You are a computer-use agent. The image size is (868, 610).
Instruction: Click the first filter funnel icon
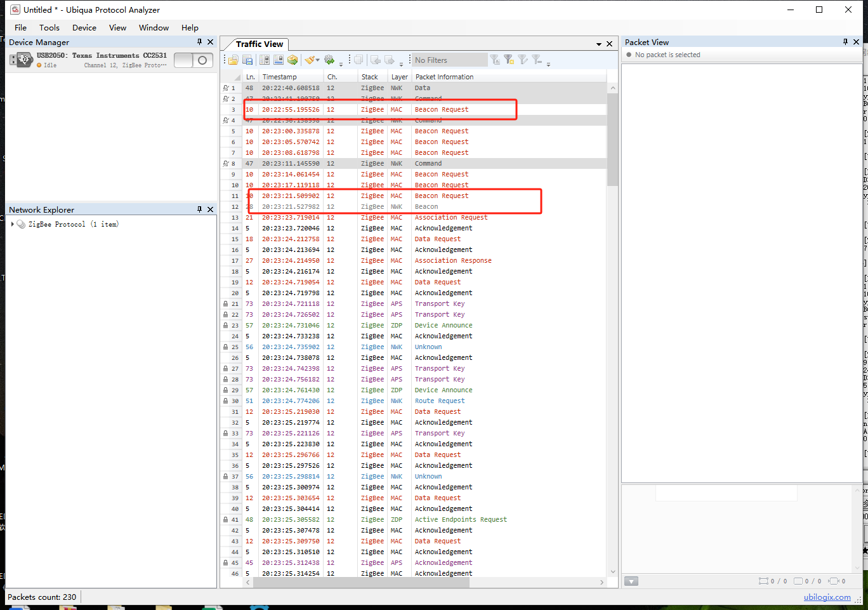click(495, 60)
